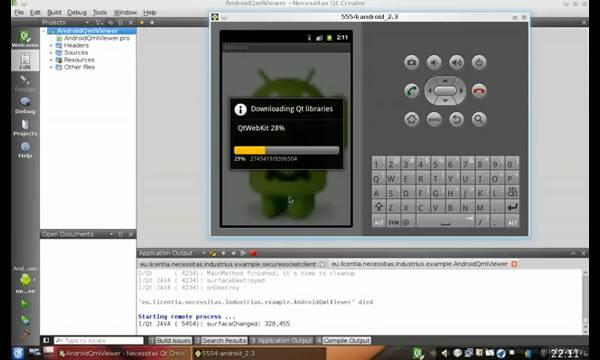600x360 pixels.
Task: Click the D-pad right arrow
Action: 461,91
